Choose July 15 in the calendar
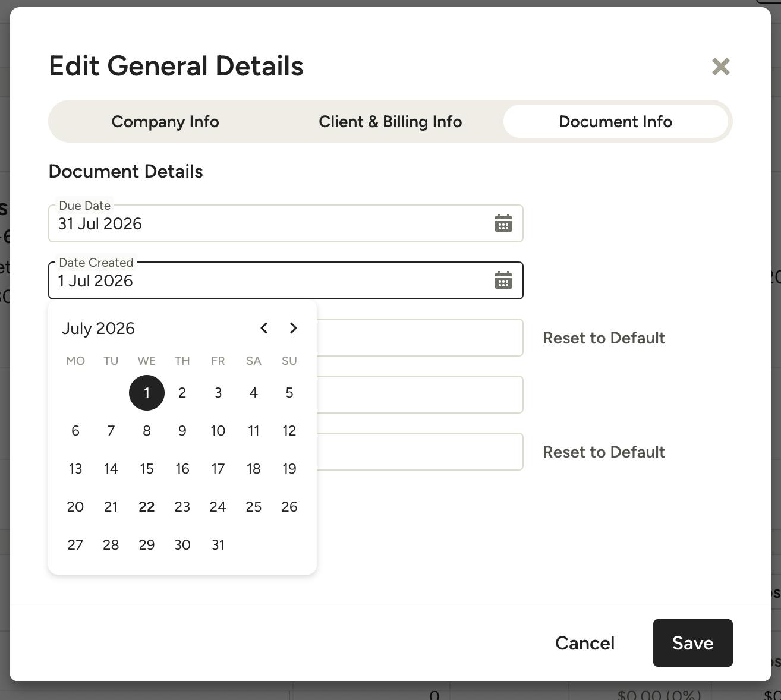 [x=147, y=469]
